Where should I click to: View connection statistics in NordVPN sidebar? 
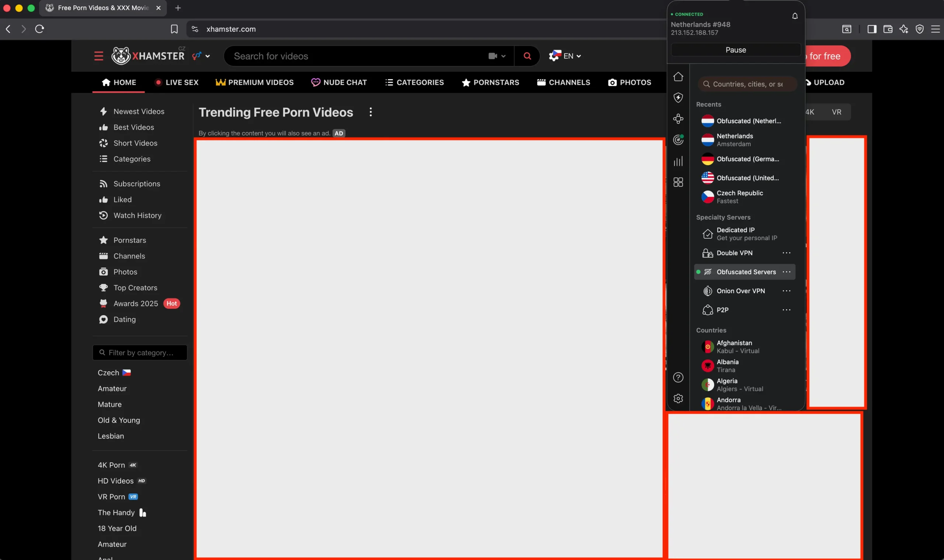[678, 161]
